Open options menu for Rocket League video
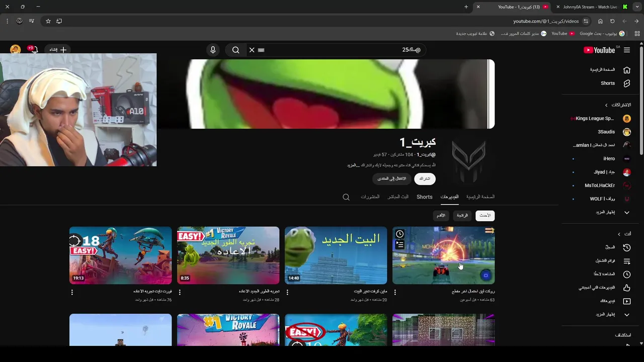The height and width of the screenshot is (362, 644). pyautogui.click(x=395, y=292)
